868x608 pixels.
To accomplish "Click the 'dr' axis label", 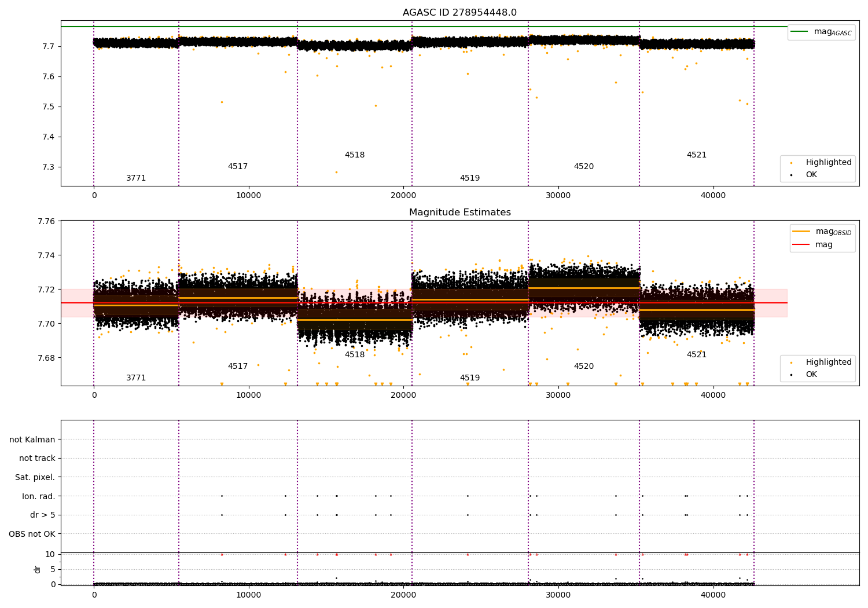I will (38, 569).
